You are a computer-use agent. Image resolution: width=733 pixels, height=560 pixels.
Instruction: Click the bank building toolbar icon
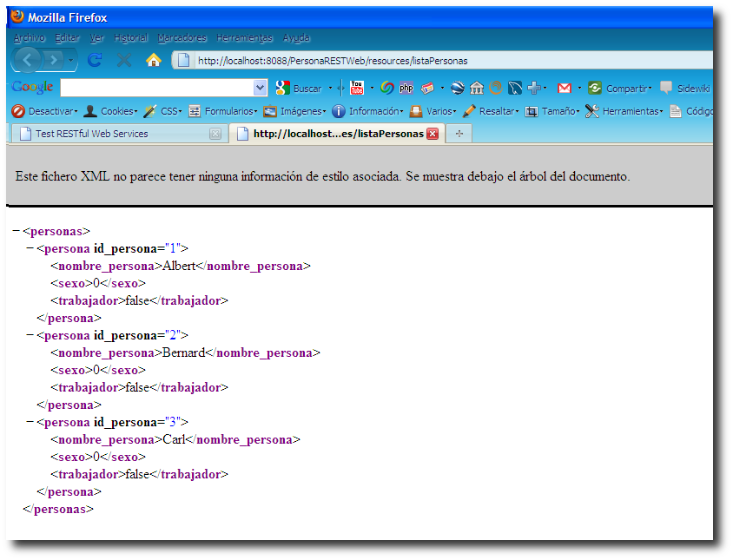coord(477,88)
